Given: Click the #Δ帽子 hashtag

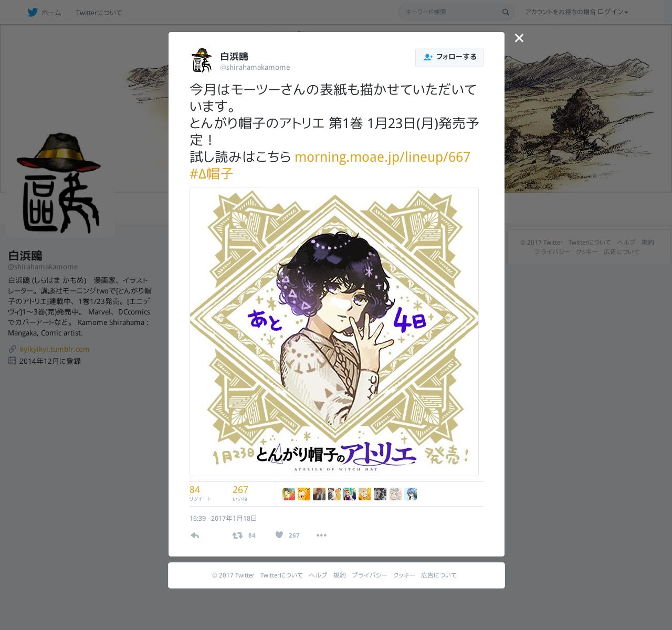Looking at the screenshot, I should pos(211,174).
